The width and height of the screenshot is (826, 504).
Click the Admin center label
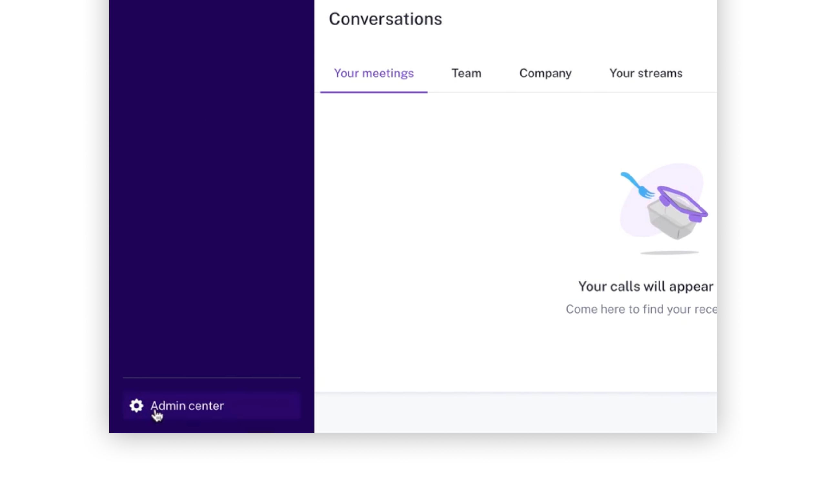(187, 406)
